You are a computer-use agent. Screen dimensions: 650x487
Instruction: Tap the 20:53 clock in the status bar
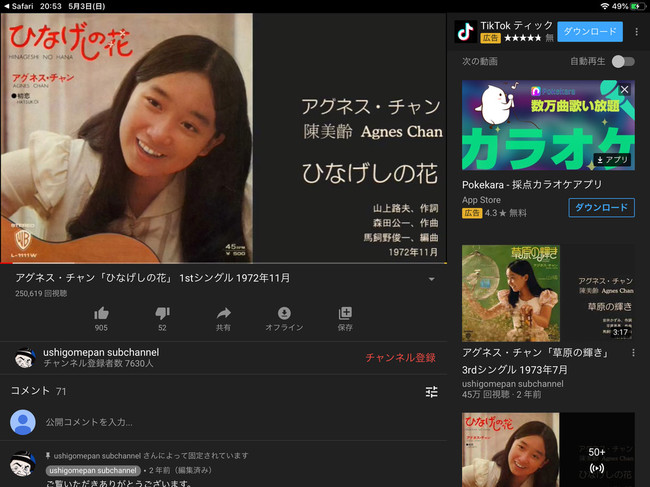(51, 6)
